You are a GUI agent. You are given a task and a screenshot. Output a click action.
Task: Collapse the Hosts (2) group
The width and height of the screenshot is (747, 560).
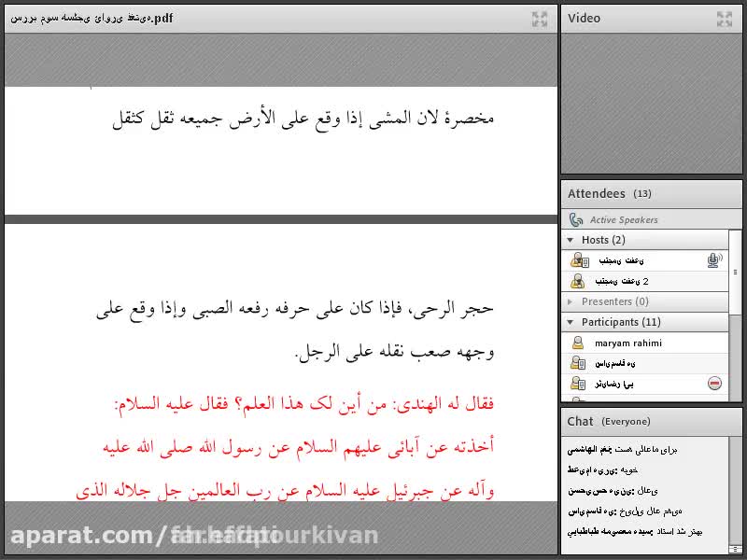tap(571, 240)
